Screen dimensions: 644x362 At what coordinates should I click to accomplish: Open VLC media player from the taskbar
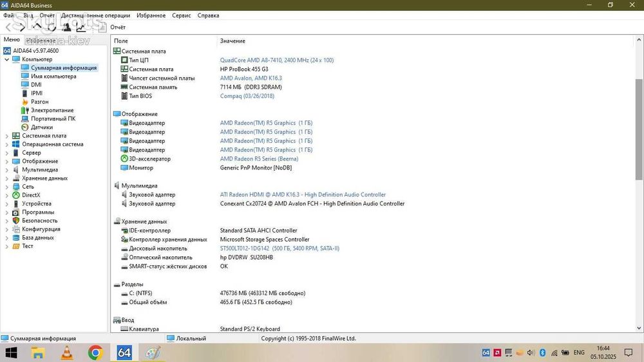(66, 352)
